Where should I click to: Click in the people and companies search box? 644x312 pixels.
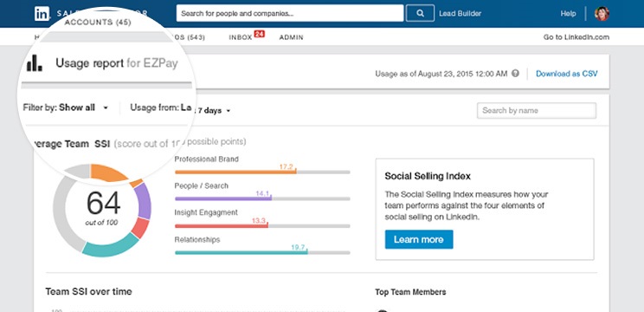[x=290, y=13]
